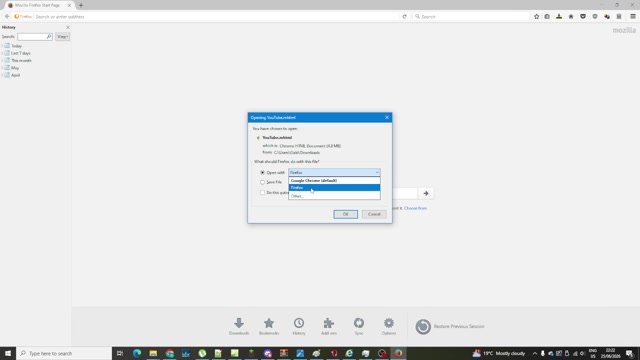Show hidden system tray icons
This screenshot has width=640, height=360.
click(x=535, y=353)
